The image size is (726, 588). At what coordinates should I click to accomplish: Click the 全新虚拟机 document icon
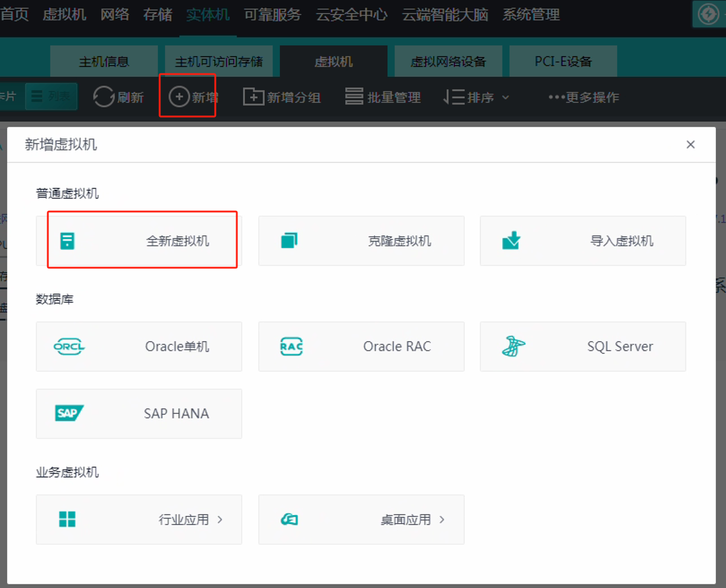[68, 241]
